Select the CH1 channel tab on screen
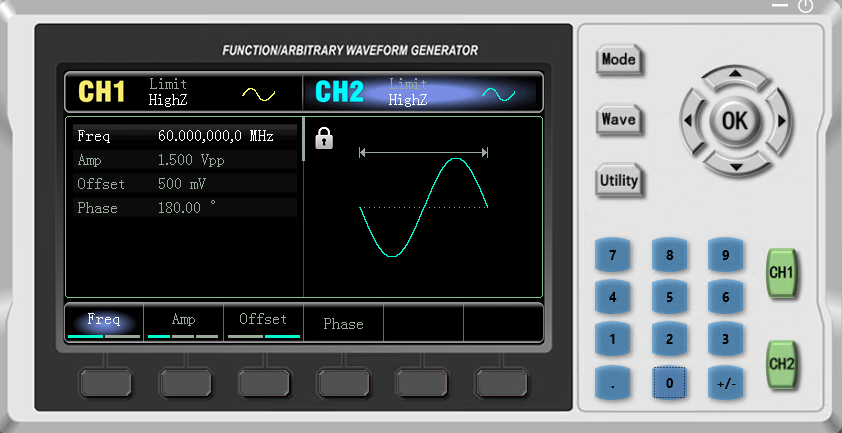 point(183,92)
